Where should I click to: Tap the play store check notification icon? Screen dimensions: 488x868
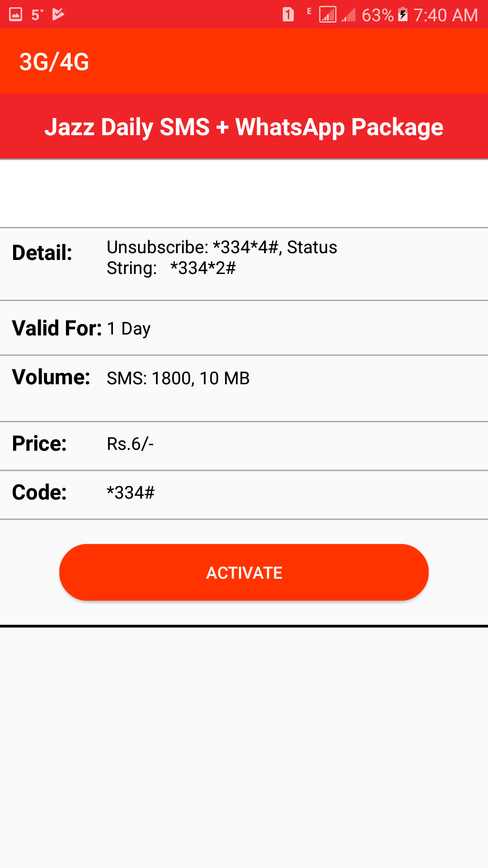pos(58,15)
